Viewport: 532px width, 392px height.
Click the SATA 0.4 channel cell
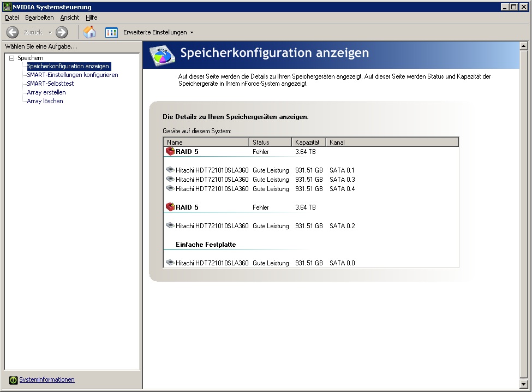[x=342, y=189]
